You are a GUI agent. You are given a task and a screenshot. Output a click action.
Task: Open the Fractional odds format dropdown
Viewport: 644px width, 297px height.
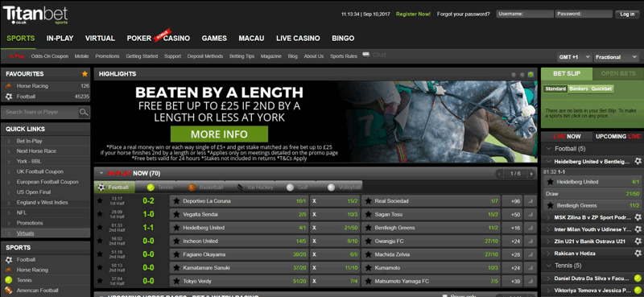[616, 57]
